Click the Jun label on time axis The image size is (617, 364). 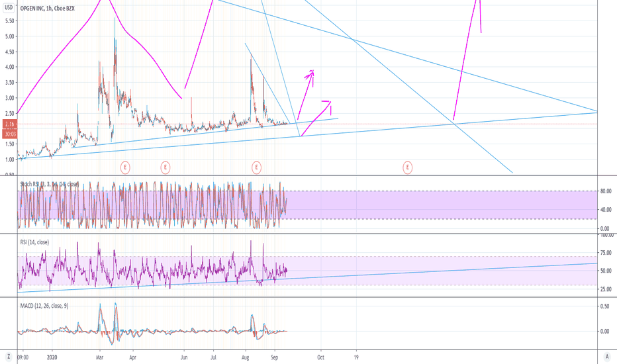pos(184,357)
